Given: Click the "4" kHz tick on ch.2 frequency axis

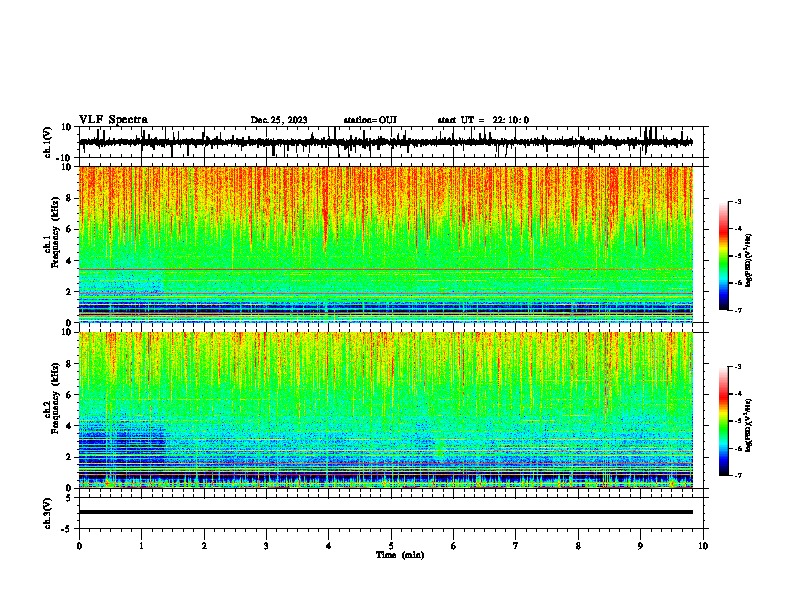Looking at the screenshot, I should pos(70,426).
